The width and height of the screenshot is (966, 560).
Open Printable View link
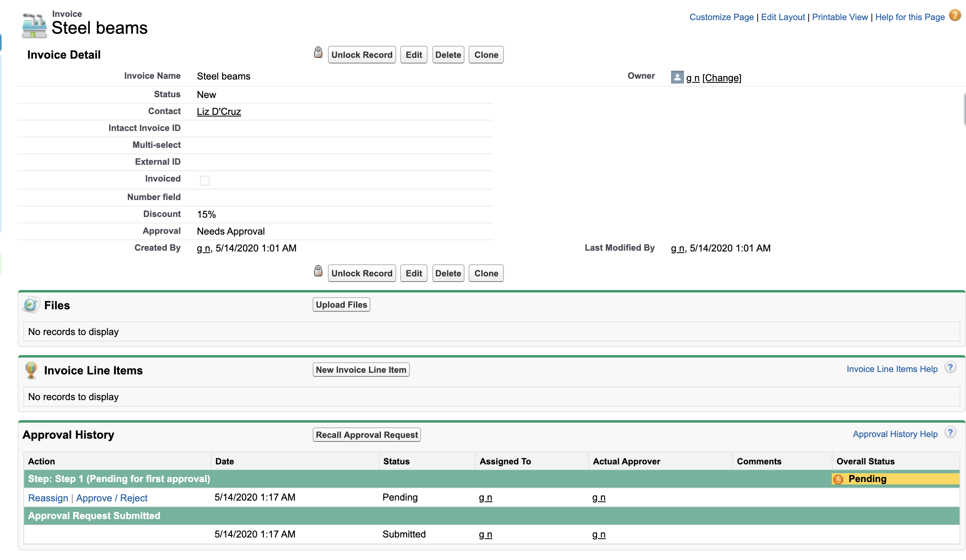click(x=840, y=17)
